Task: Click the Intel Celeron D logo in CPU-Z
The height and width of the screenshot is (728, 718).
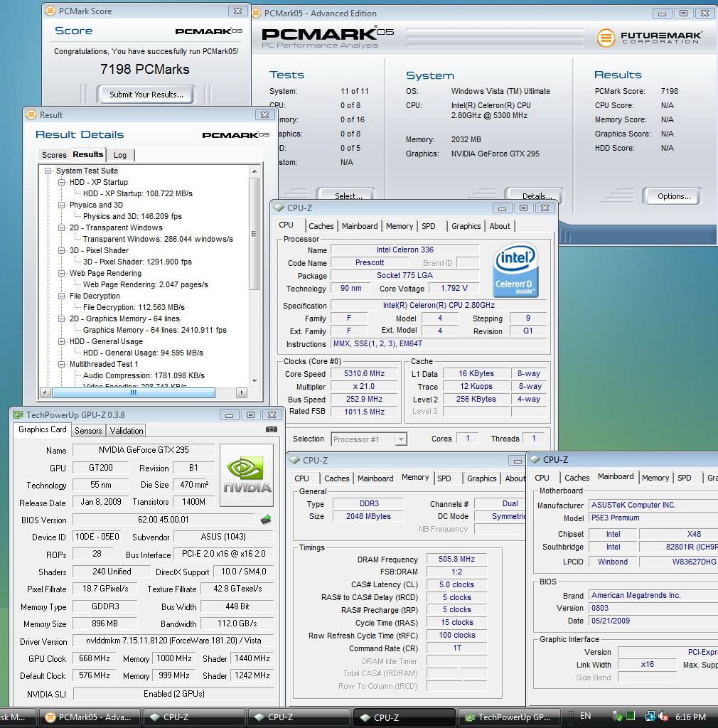Action: pos(515,271)
